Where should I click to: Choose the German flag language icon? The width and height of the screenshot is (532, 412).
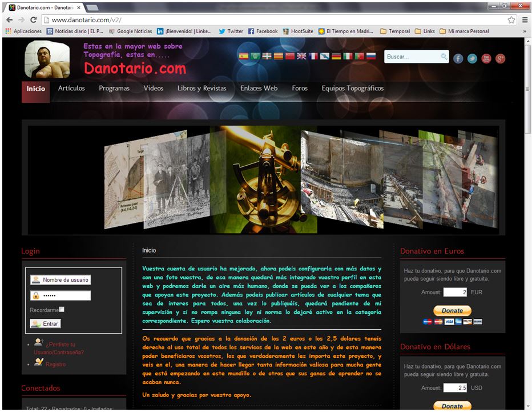tap(336, 56)
